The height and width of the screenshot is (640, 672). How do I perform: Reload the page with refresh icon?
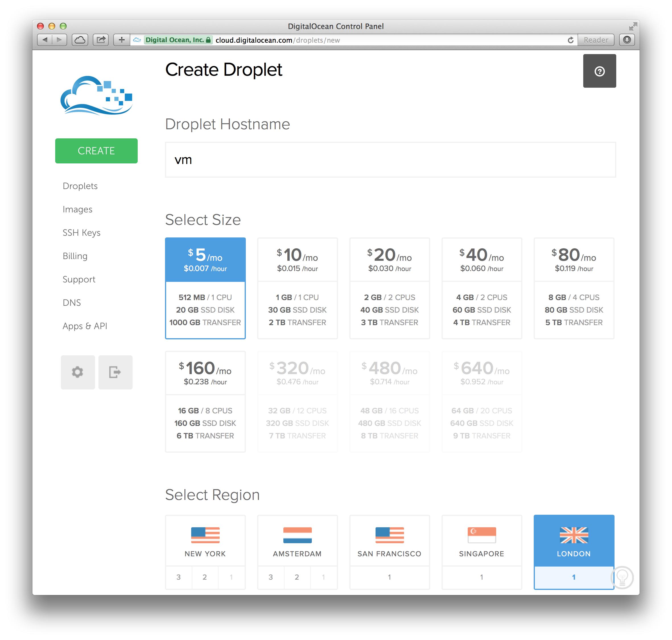coord(570,40)
